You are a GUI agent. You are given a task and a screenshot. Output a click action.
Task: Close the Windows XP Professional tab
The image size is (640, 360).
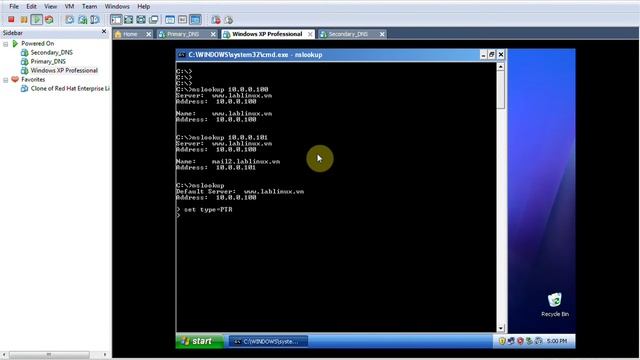[310, 34]
